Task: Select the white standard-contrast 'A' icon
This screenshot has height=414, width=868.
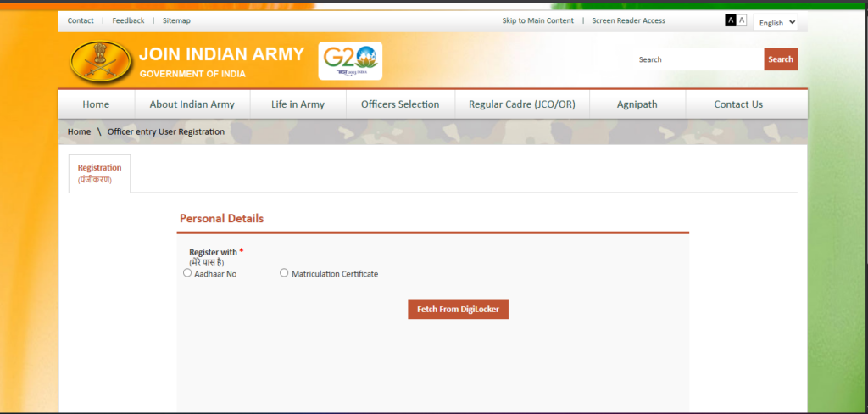Action: 742,20
